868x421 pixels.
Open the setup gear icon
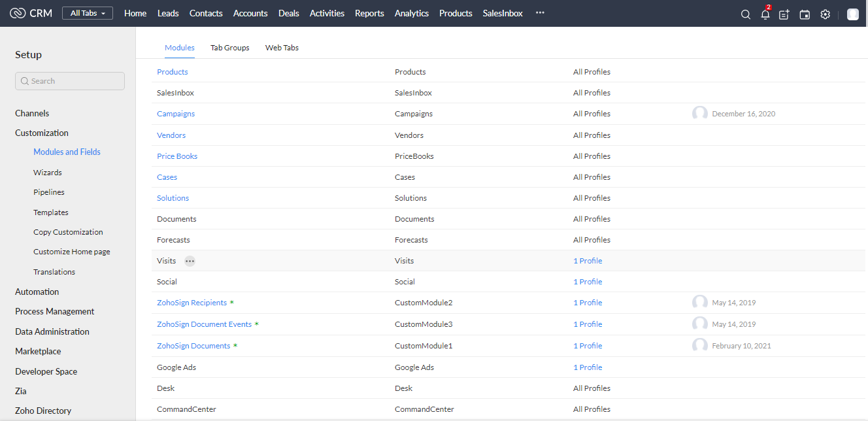[825, 14]
